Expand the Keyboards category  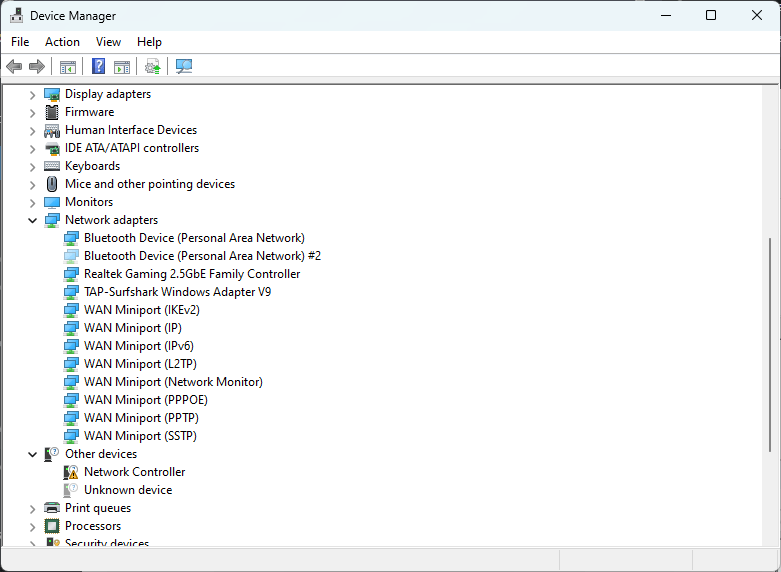tap(32, 166)
